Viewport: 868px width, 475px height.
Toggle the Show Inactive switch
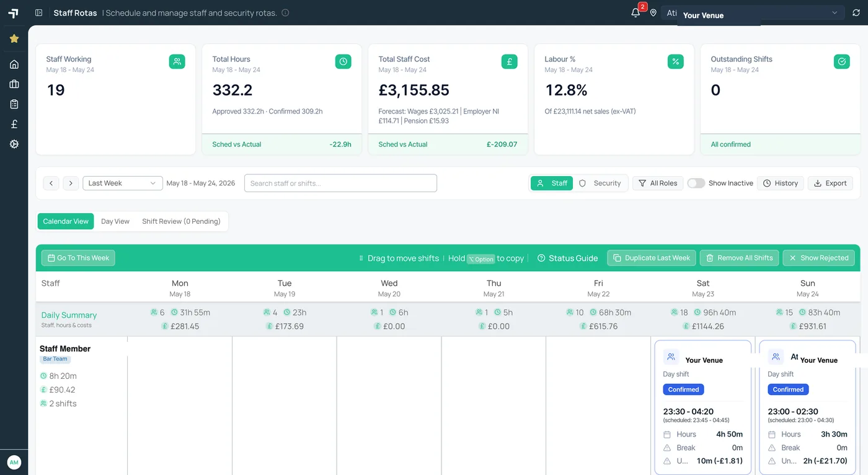point(696,183)
